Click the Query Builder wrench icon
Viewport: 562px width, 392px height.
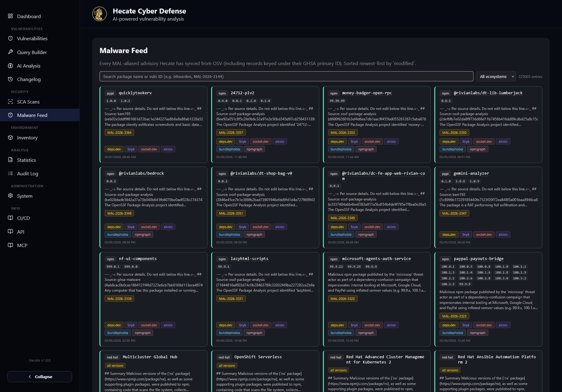coord(10,52)
